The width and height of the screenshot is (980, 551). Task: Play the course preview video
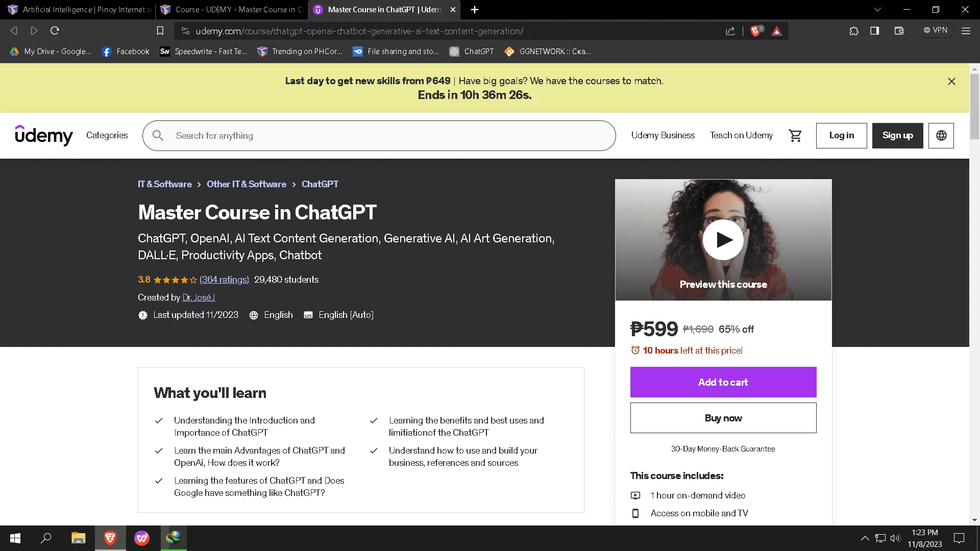(723, 239)
